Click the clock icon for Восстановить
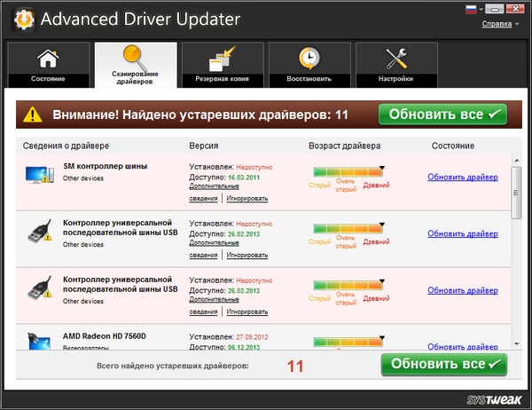 pyautogui.click(x=308, y=59)
